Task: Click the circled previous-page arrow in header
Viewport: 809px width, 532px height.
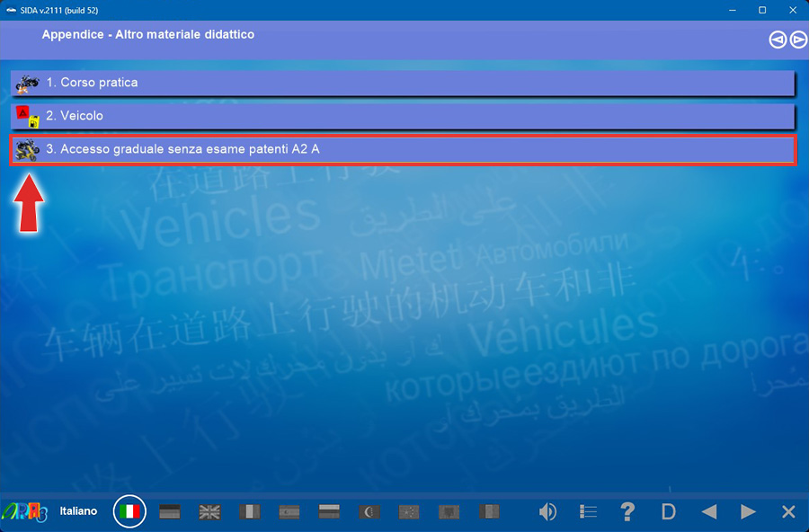Action: [778, 40]
